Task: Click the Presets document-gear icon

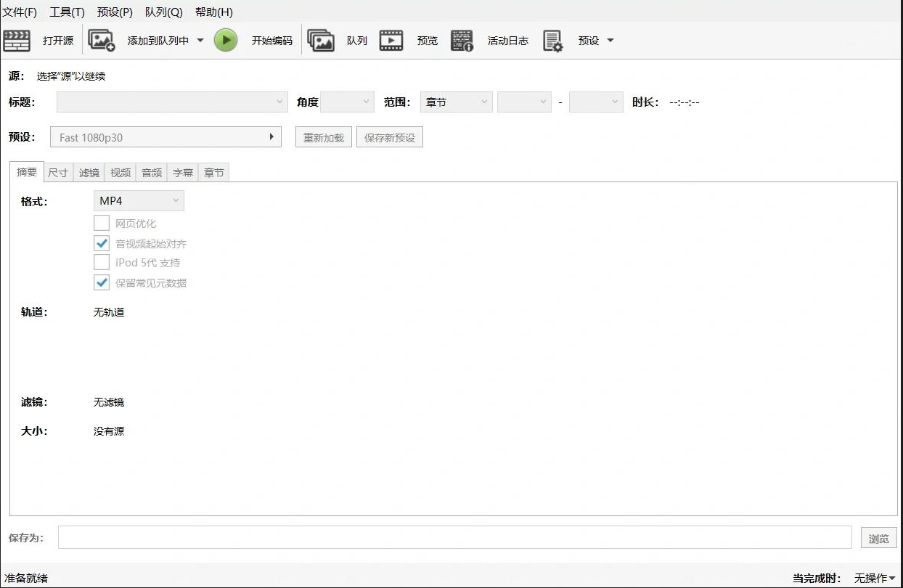Action: [553, 41]
